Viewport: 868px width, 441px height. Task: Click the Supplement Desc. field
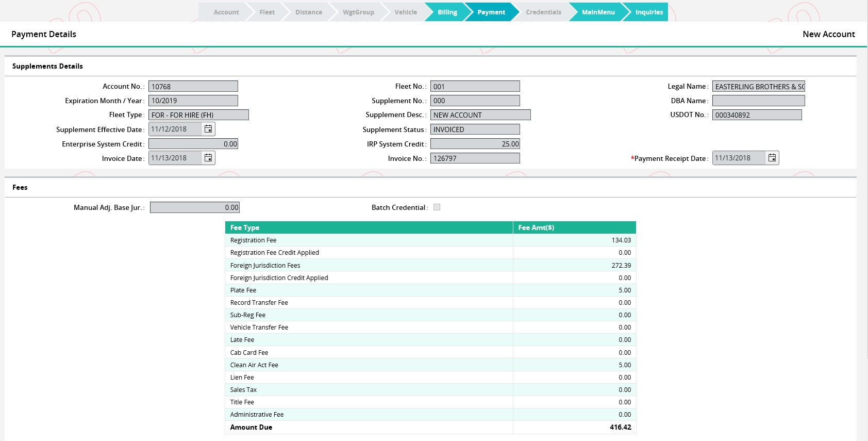tap(480, 115)
